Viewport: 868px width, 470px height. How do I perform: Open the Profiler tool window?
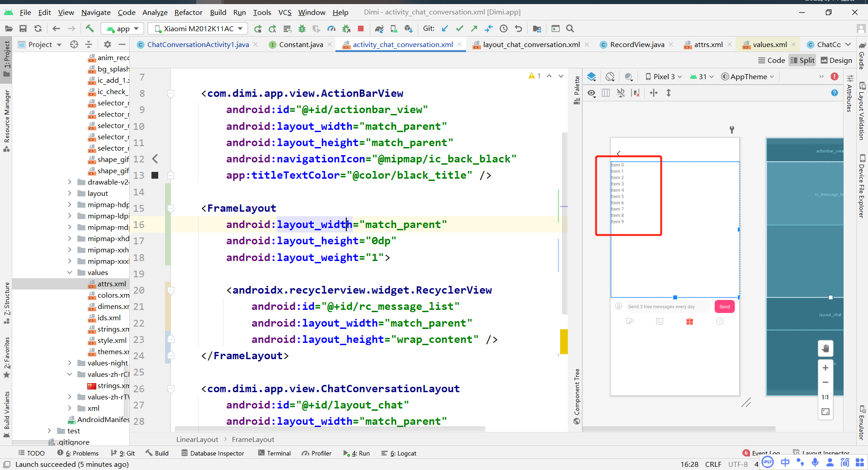(316, 453)
